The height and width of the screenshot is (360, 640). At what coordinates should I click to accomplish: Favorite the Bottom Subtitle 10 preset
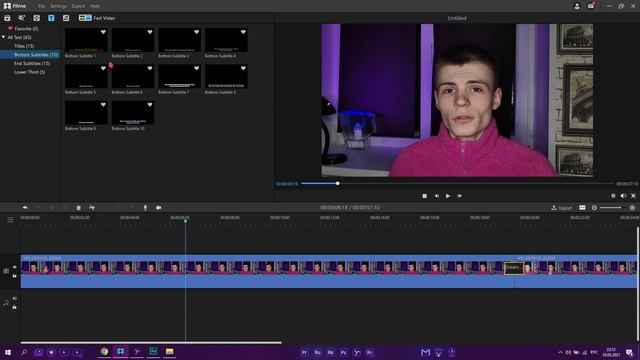150,104
